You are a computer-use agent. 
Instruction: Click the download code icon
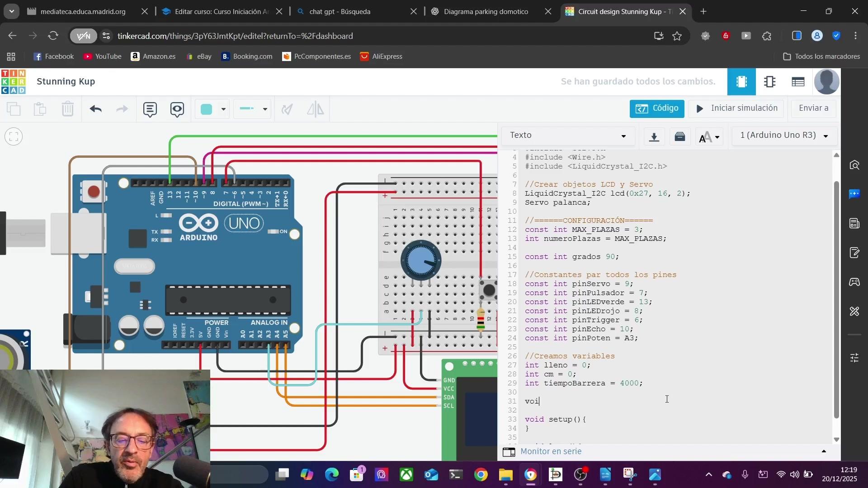(654, 136)
